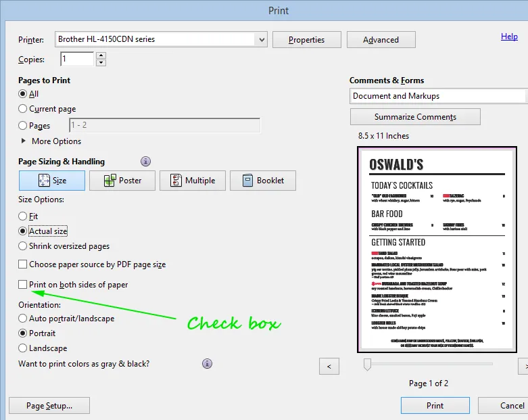528x420 pixels.
Task: Open the Comments & Forms dropdown
Action: click(x=439, y=96)
